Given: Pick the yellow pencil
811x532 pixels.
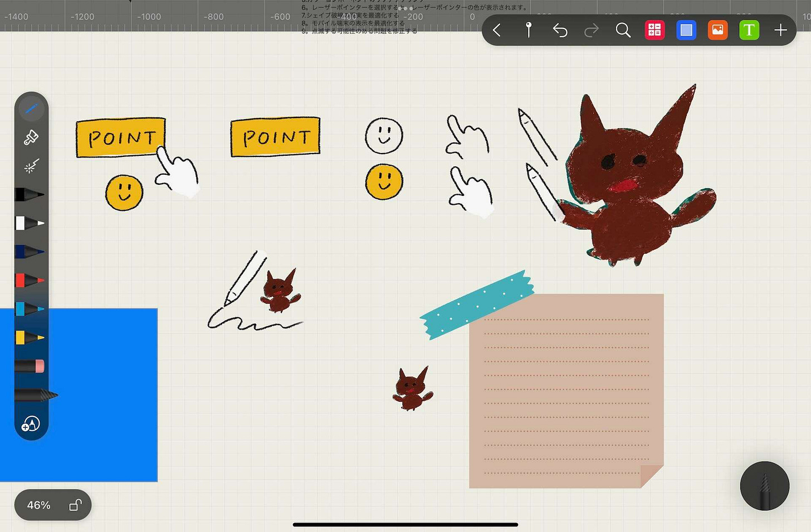Looking at the screenshot, I should (x=30, y=338).
